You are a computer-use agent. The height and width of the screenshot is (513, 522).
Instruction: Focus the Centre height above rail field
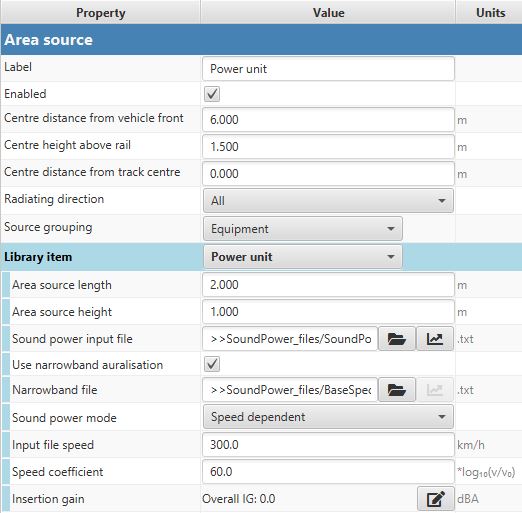coord(328,147)
